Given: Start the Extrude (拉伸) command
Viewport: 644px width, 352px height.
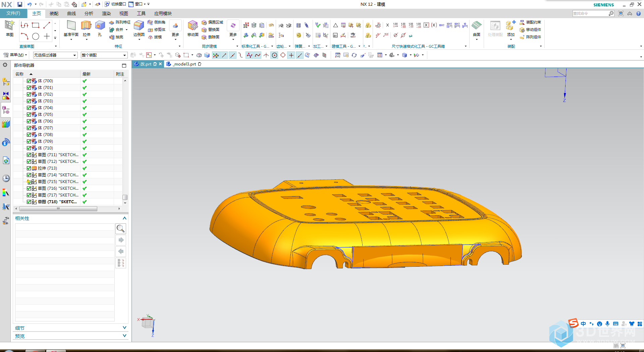Looking at the screenshot, I should click(87, 28).
